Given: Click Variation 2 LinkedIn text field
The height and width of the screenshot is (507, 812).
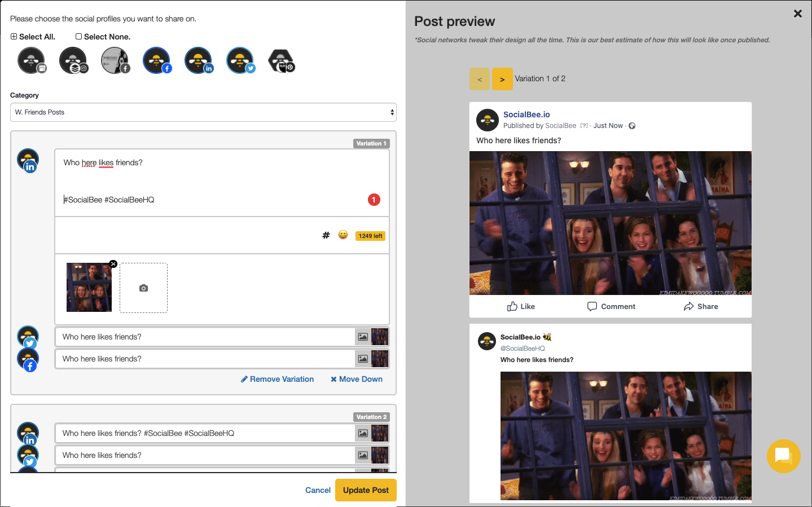Looking at the screenshot, I should [204, 433].
